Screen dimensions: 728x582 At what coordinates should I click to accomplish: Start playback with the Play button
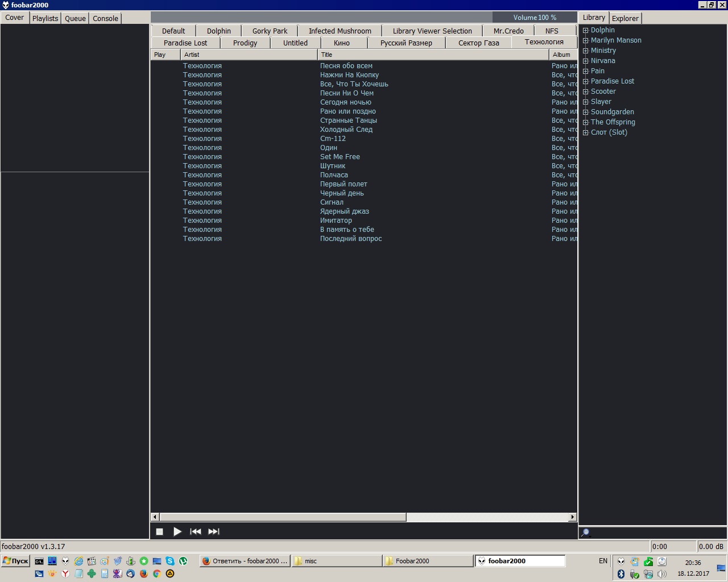point(177,531)
